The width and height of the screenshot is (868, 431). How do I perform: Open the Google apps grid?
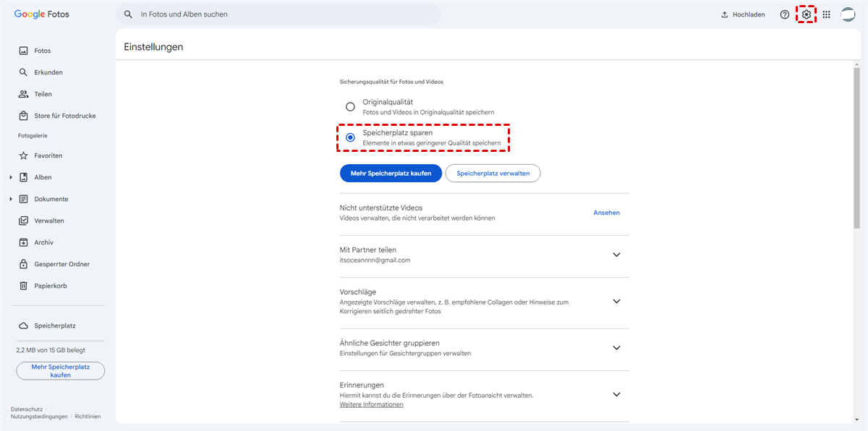point(827,14)
